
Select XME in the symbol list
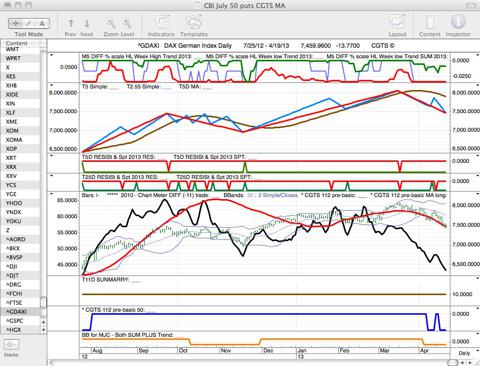21,122
